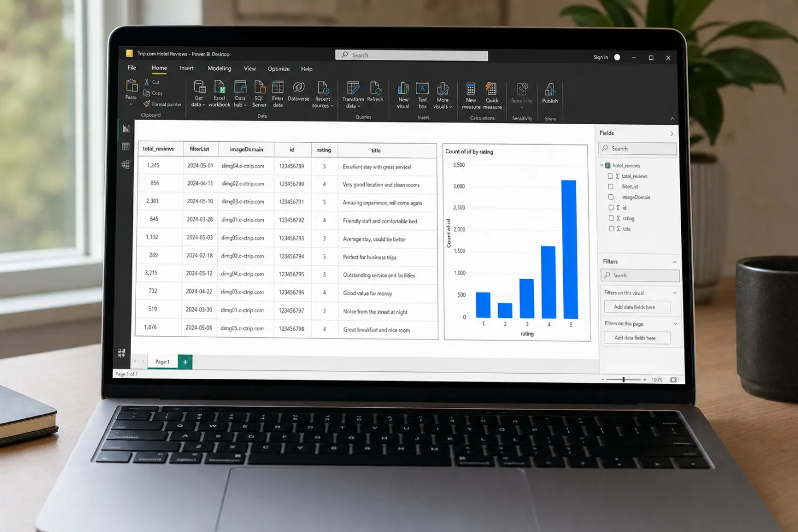Viewport: 798px width, 532px height.
Task: Expand Filters on this page section
Action: 675,324
